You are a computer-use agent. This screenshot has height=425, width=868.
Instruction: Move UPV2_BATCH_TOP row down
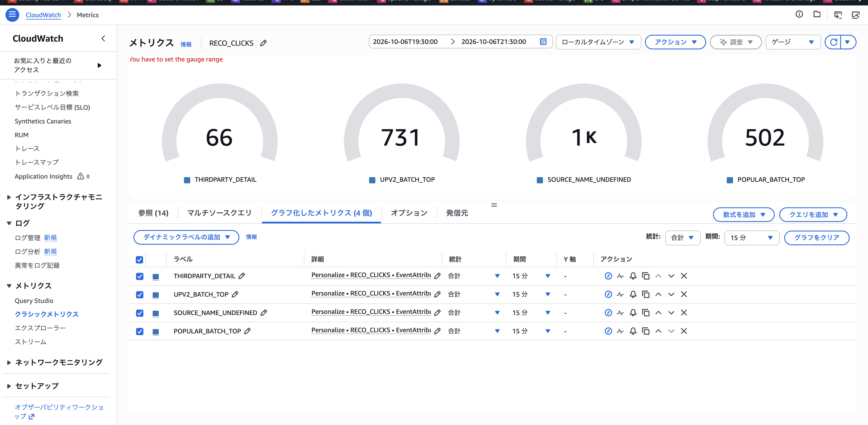[x=671, y=295]
